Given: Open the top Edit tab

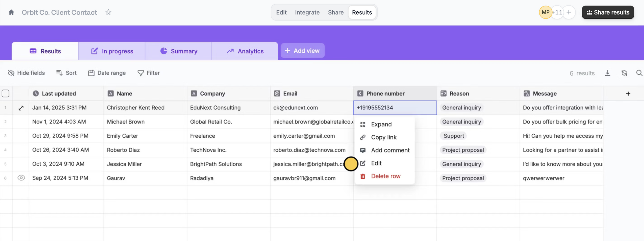Looking at the screenshot, I should (281, 12).
